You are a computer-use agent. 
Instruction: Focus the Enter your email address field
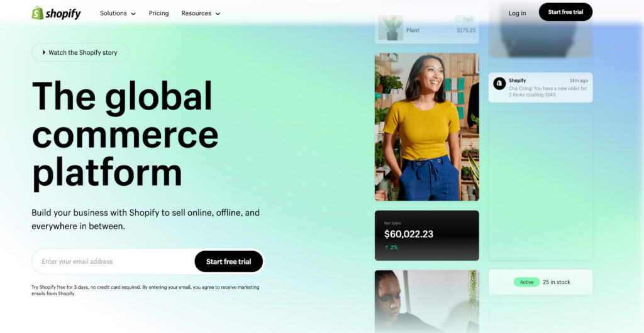[113, 261]
